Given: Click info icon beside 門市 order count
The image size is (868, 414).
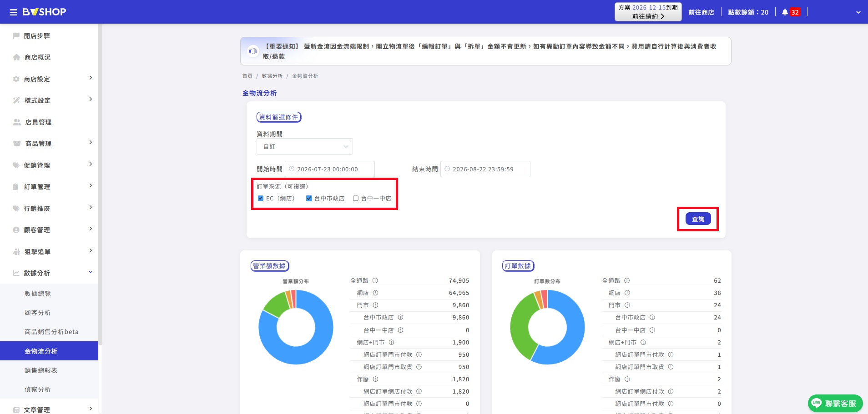Looking at the screenshot, I should (627, 305).
